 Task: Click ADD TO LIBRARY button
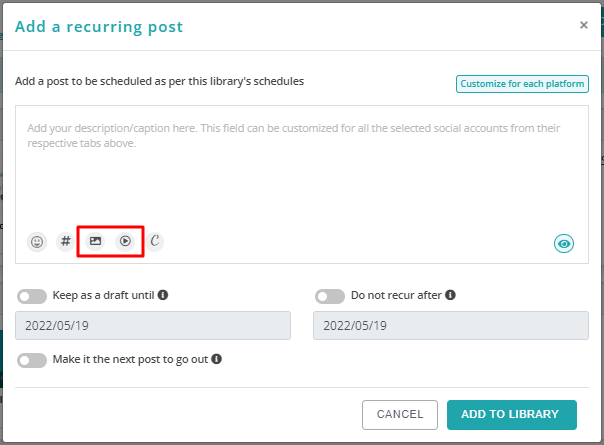click(x=512, y=415)
